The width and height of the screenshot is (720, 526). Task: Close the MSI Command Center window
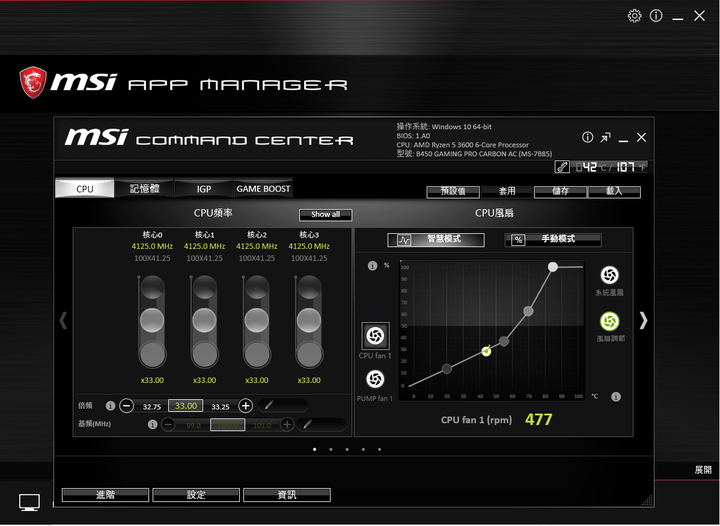[641, 137]
